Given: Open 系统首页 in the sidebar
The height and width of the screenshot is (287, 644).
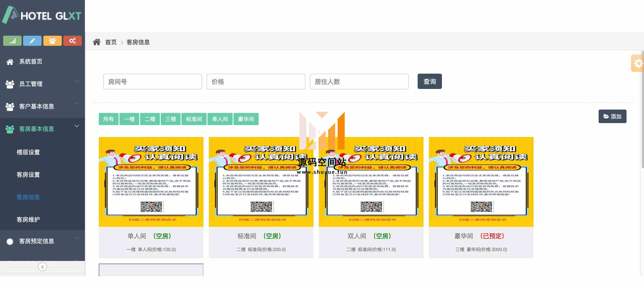Looking at the screenshot, I should [42, 62].
